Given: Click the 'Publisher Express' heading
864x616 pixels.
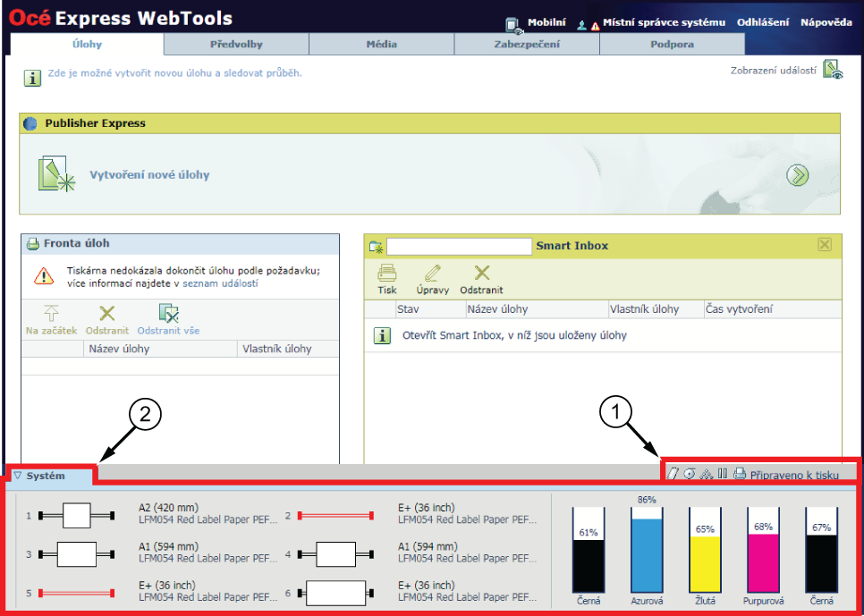Looking at the screenshot, I should pos(96,123).
